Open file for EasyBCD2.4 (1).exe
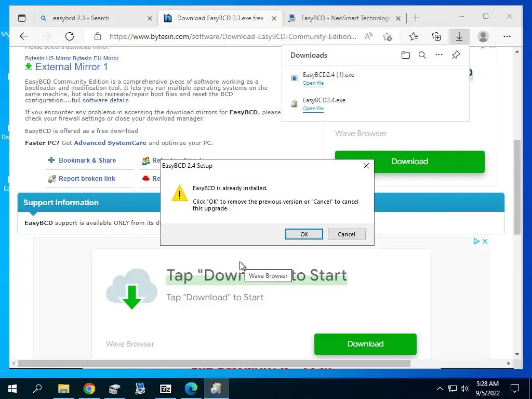The image size is (532, 399). pyautogui.click(x=313, y=83)
